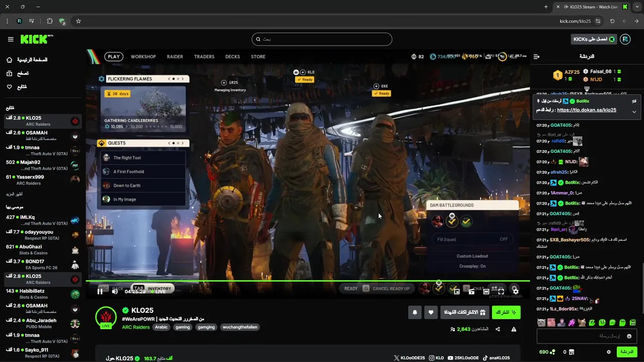This screenshot has height=362, width=644.
Task: Expand the pinned message chevron
Action: pos(634,112)
